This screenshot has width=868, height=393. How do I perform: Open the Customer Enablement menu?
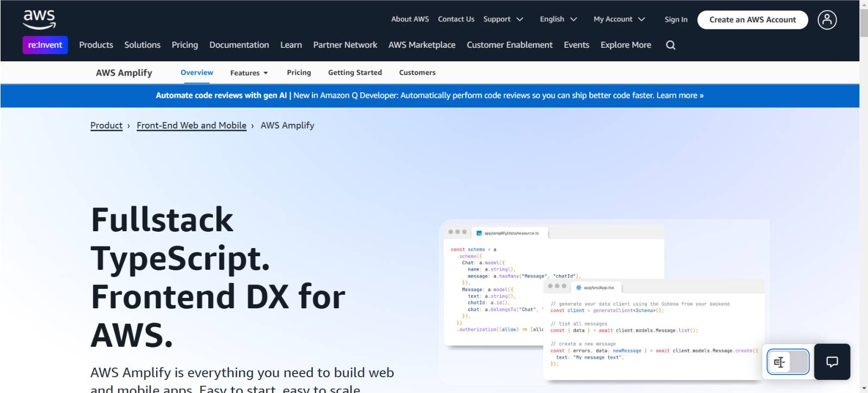coord(510,45)
